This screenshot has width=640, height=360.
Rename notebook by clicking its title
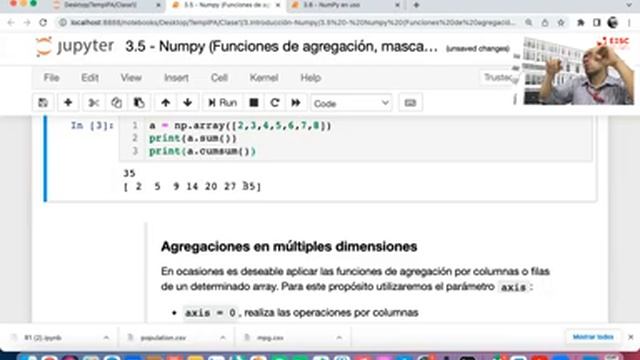(281, 47)
